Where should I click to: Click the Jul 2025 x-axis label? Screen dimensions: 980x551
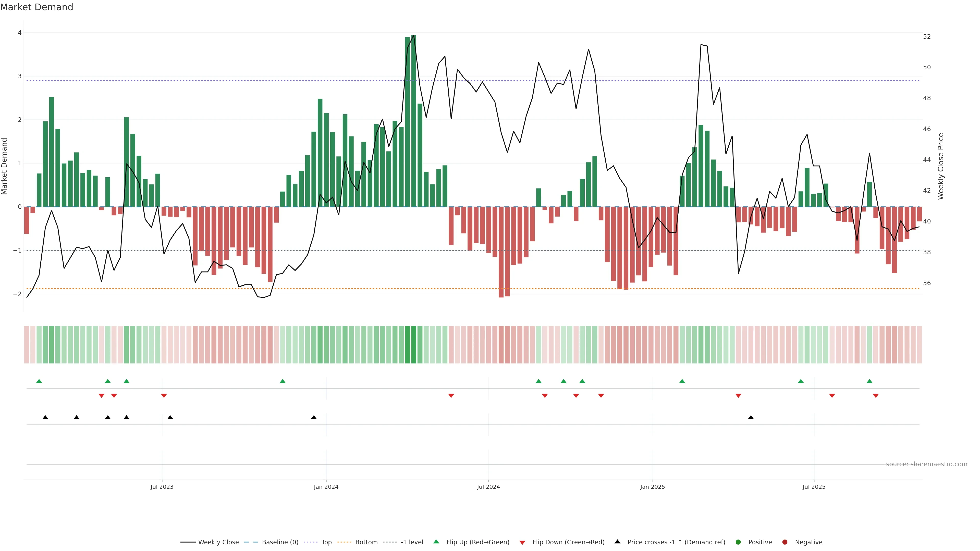[x=814, y=487]
